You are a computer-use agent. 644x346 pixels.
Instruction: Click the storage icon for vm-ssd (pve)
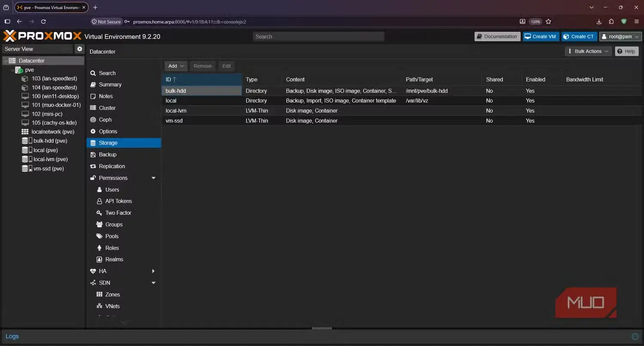27,168
